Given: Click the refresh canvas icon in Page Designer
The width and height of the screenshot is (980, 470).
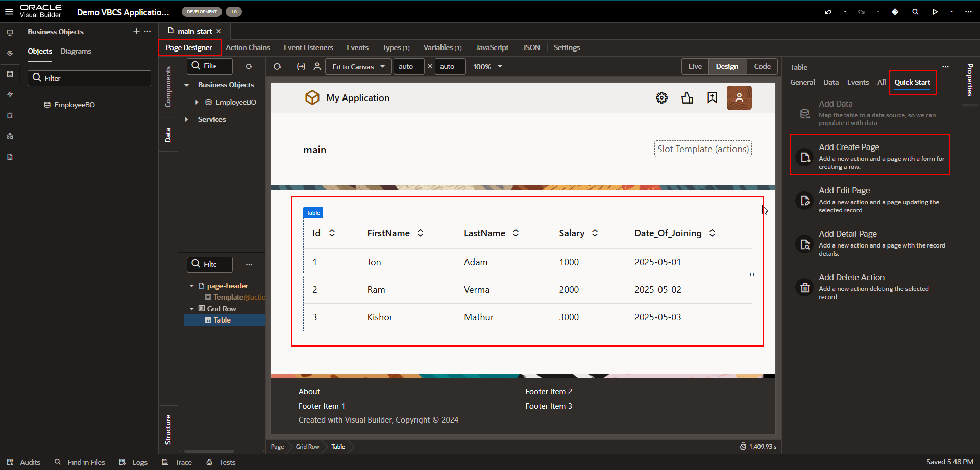Looking at the screenshot, I should point(277,66).
